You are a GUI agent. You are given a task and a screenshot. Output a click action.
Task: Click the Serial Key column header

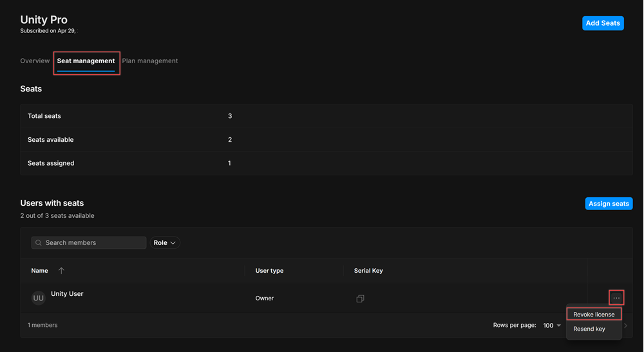pyautogui.click(x=368, y=271)
